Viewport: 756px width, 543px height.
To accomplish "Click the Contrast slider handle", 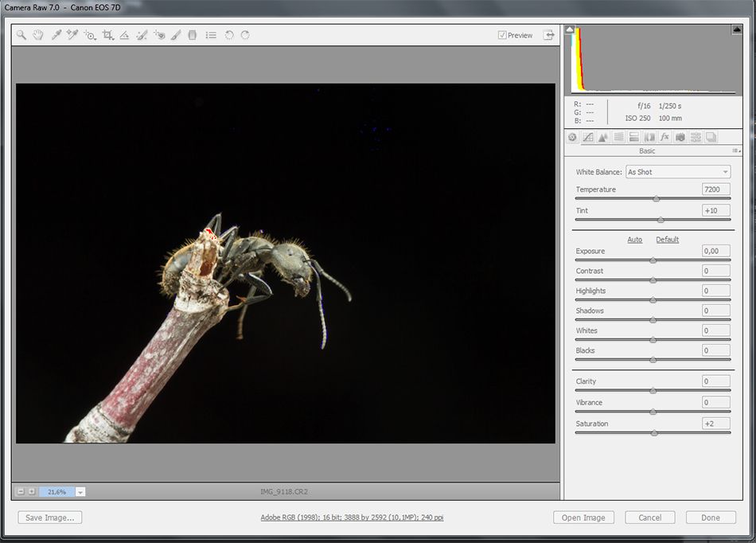I will pos(653,280).
